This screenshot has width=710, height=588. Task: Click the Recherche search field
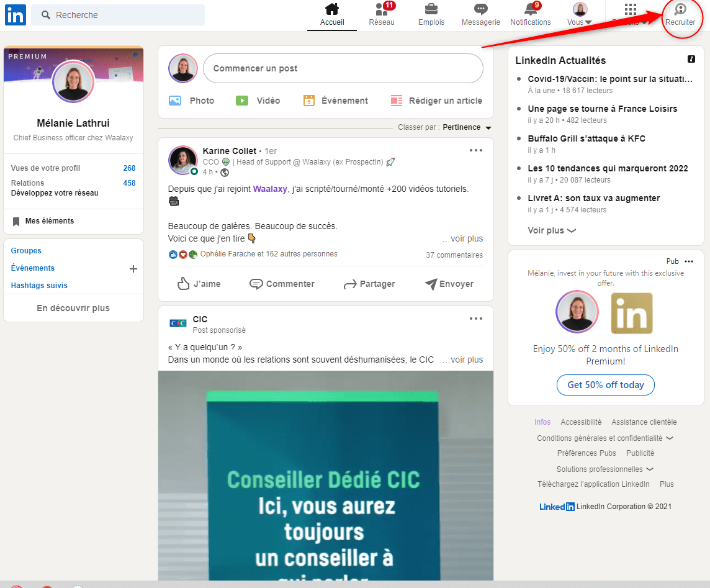click(117, 14)
